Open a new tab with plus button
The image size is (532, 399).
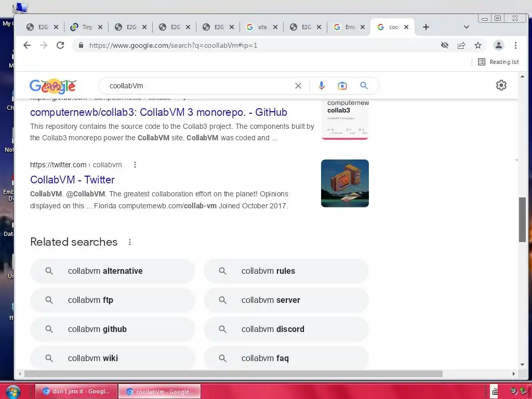pyautogui.click(x=426, y=27)
